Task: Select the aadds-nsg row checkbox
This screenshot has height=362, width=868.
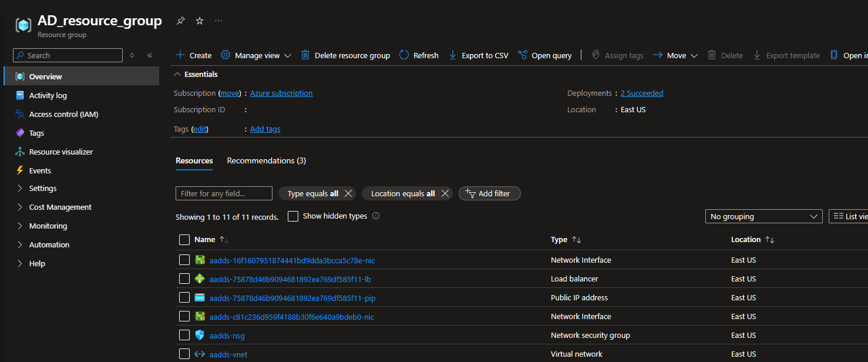Action: (184, 335)
